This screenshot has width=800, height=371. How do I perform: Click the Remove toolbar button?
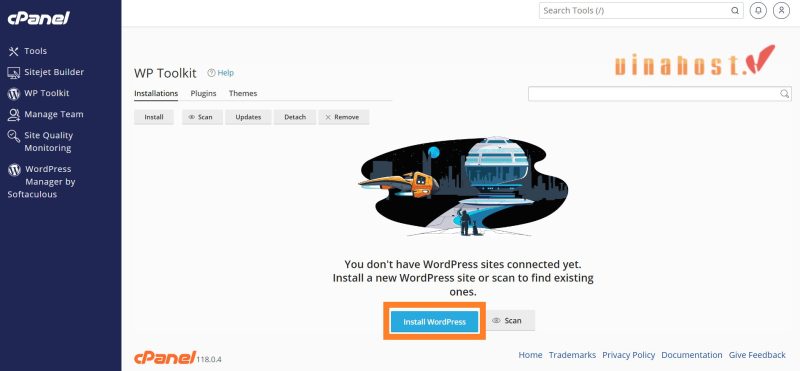pyautogui.click(x=343, y=117)
